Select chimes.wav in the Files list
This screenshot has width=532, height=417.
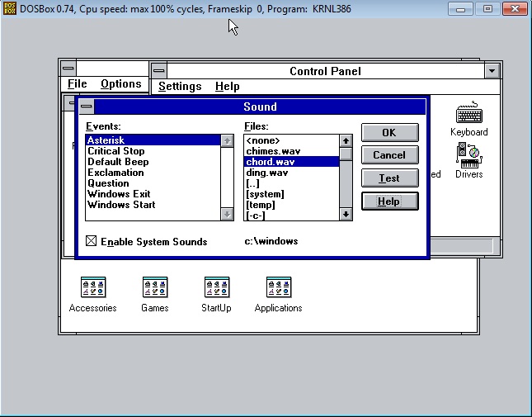click(x=291, y=151)
